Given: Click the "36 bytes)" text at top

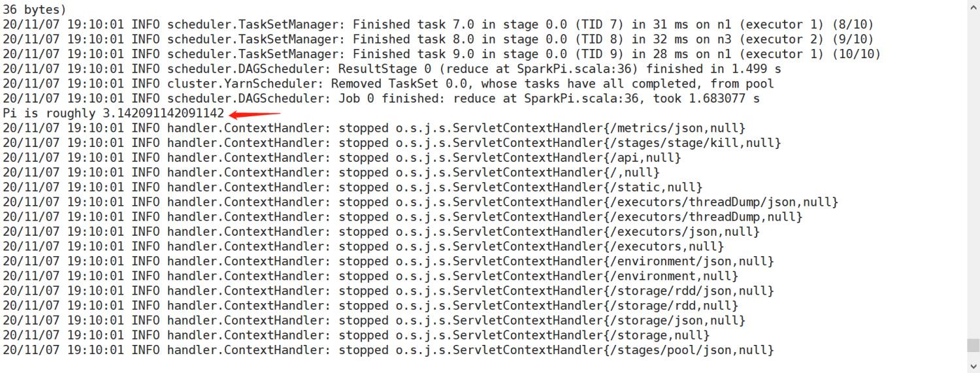Looking at the screenshot, I should point(34,10).
